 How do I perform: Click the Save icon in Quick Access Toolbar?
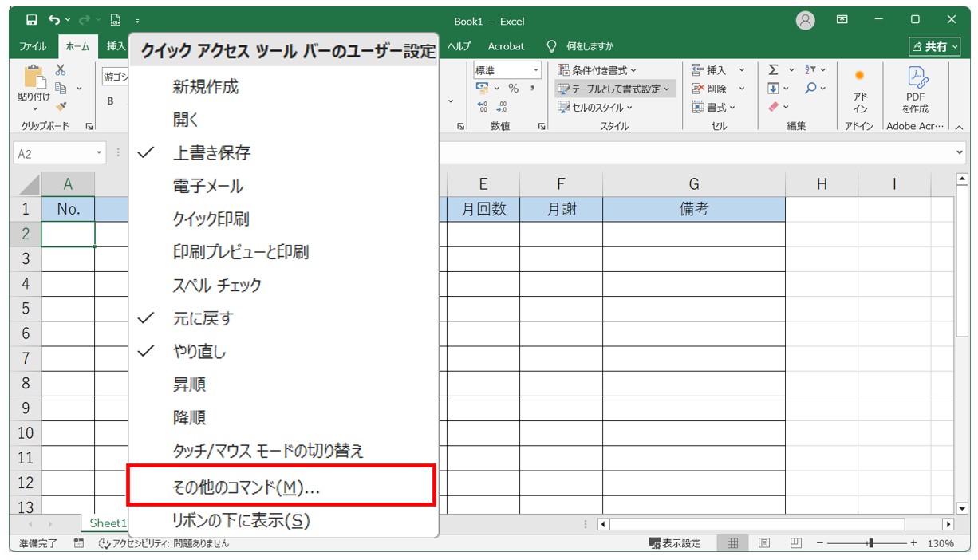[x=32, y=20]
